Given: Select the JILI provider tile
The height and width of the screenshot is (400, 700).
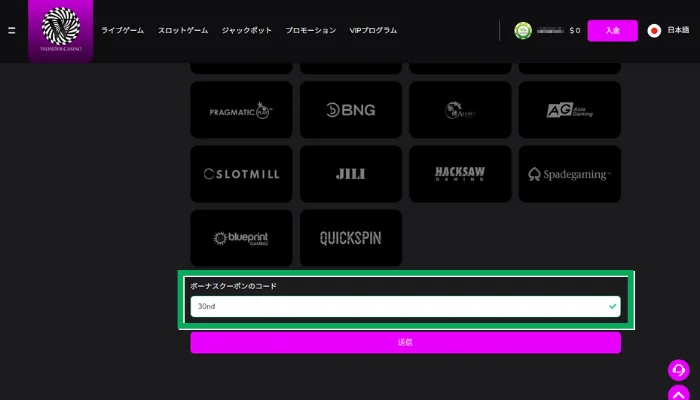Looking at the screenshot, I should [351, 174].
